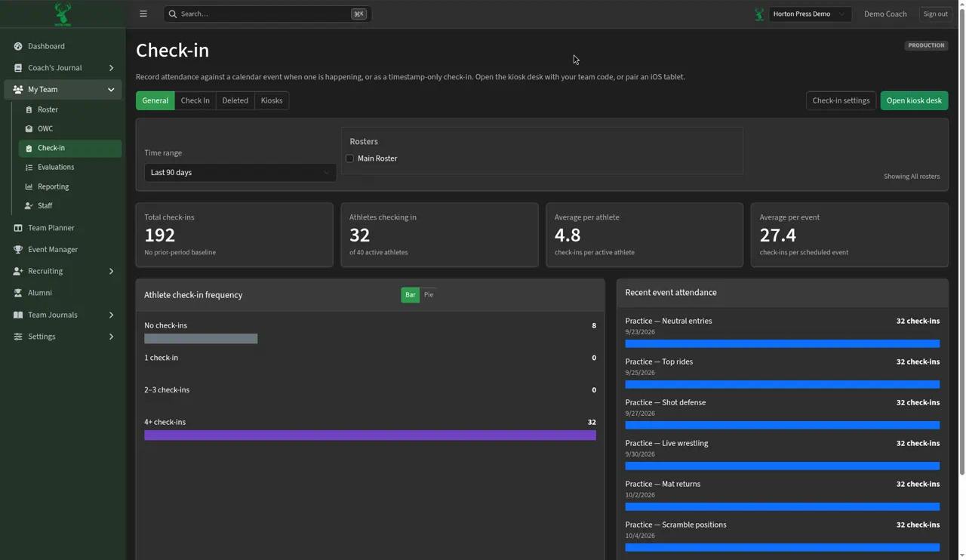Click the Coach's Journal book icon
The image size is (966, 560).
pyautogui.click(x=18, y=68)
